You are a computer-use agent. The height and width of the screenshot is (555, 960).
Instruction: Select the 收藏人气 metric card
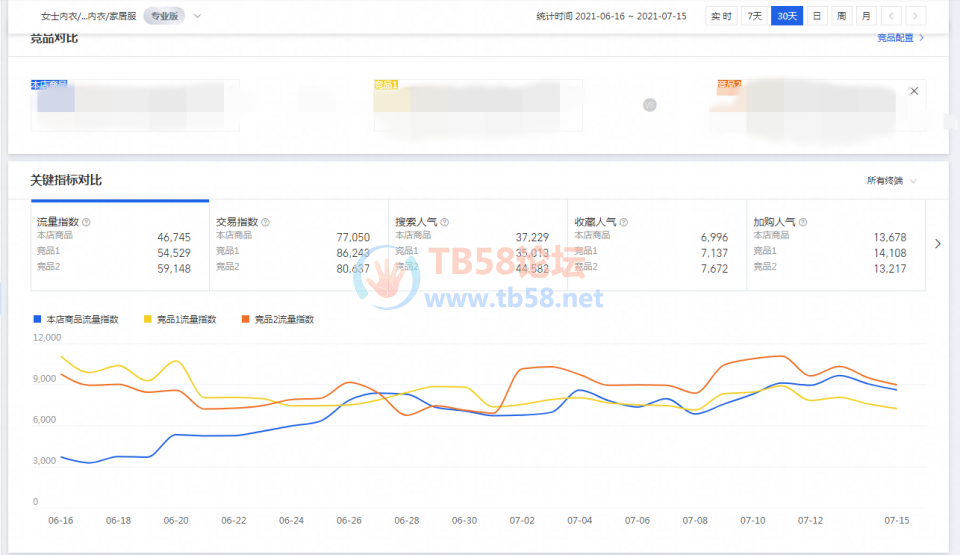click(657, 245)
